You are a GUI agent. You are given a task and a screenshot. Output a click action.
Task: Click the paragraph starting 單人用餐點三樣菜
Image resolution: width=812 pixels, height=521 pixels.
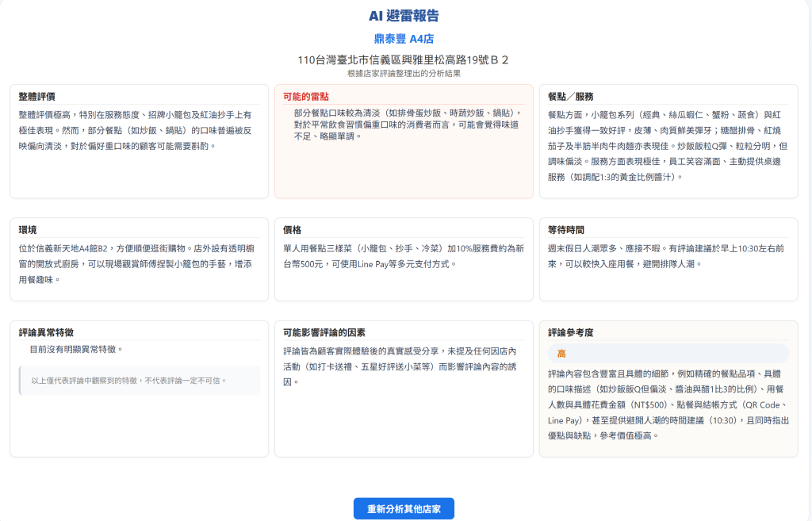404,256
